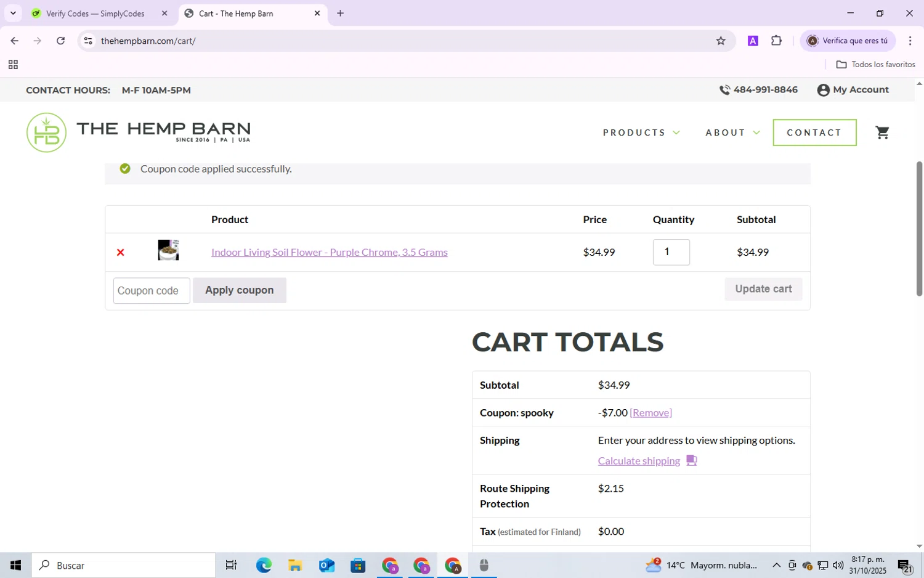Screen dimensions: 924x578
Task: Go forward in browser history
Action: tap(38, 41)
